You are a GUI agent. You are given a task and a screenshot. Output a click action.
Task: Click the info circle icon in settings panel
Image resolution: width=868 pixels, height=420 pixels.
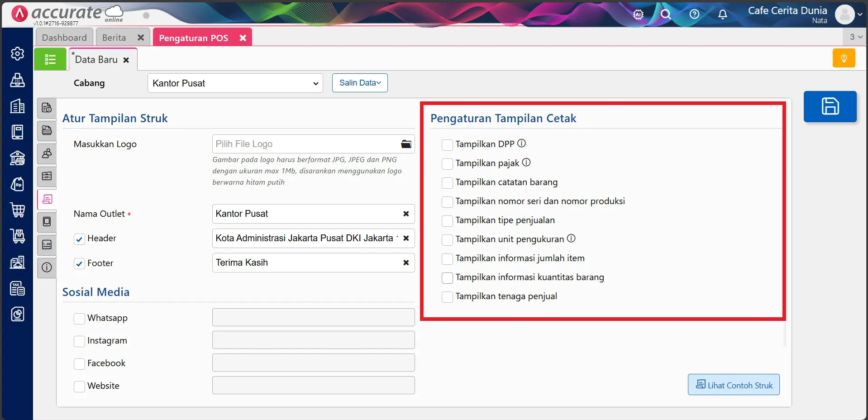(47, 268)
